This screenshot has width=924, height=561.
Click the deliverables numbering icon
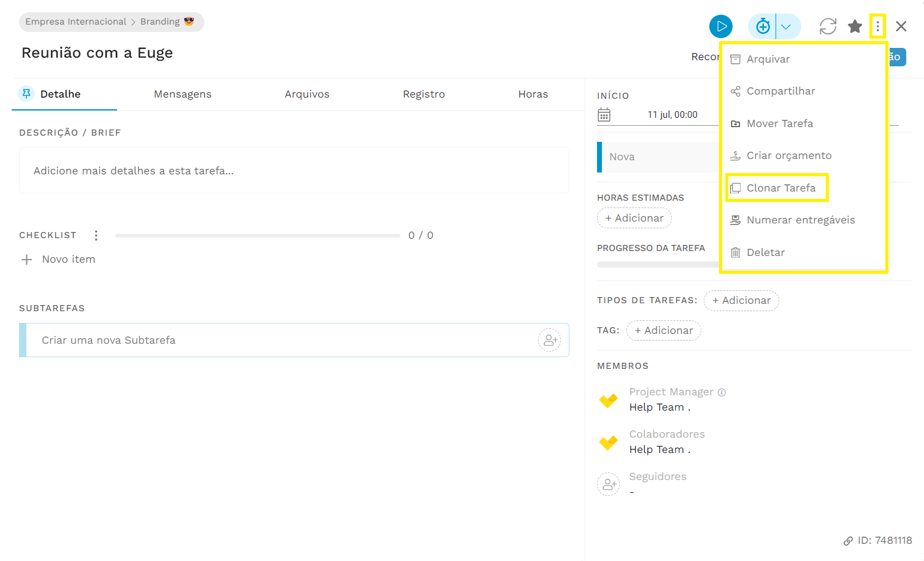pos(735,220)
